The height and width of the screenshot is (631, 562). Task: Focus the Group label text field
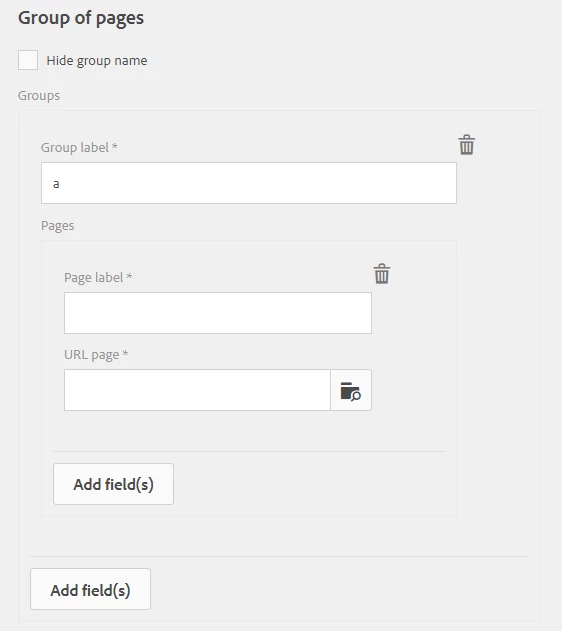[x=249, y=183]
